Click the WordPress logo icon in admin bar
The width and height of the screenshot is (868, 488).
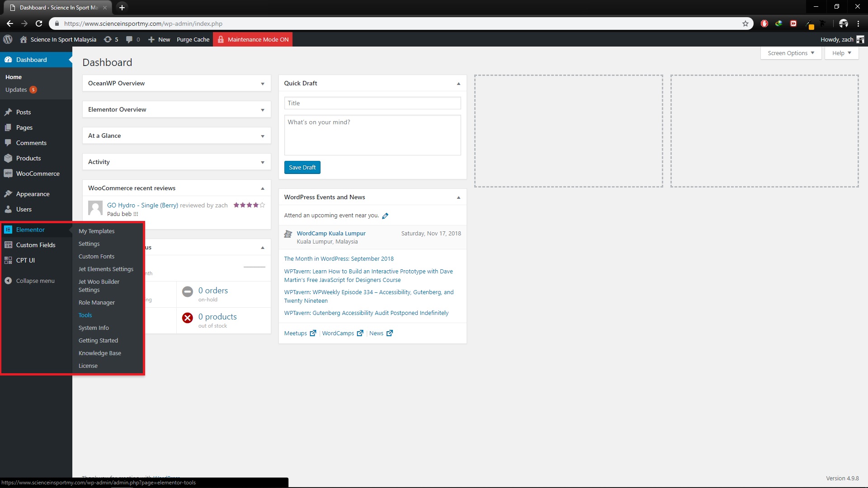pyautogui.click(x=8, y=39)
